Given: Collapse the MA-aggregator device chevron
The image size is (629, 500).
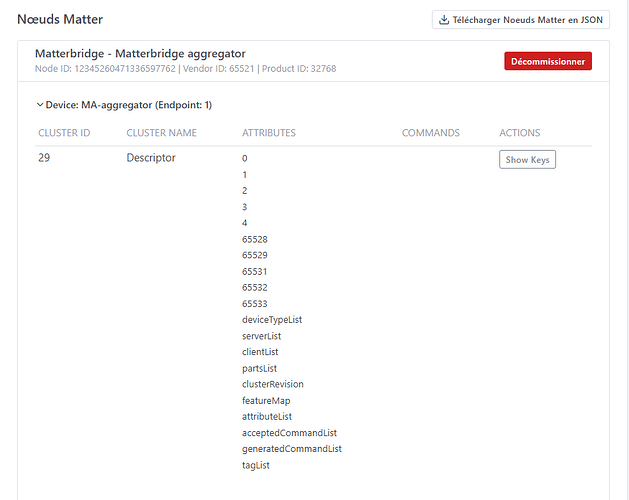Looking at the screenshot, I should tap(39, 105).
